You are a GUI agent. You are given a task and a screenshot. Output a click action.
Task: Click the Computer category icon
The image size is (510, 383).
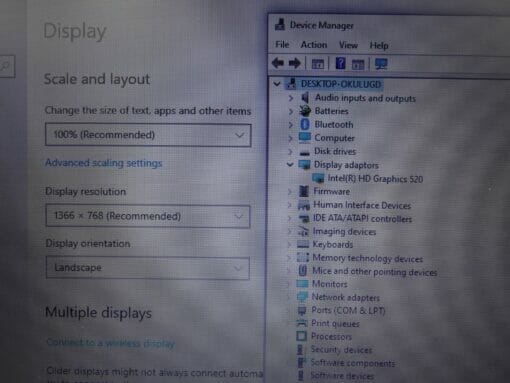(304, 138)
